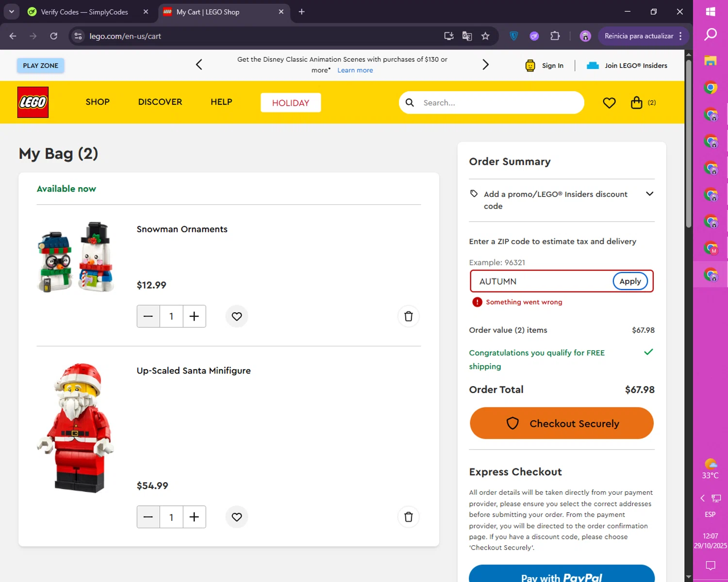Open the wishlist heart in the header

point(609,103)
